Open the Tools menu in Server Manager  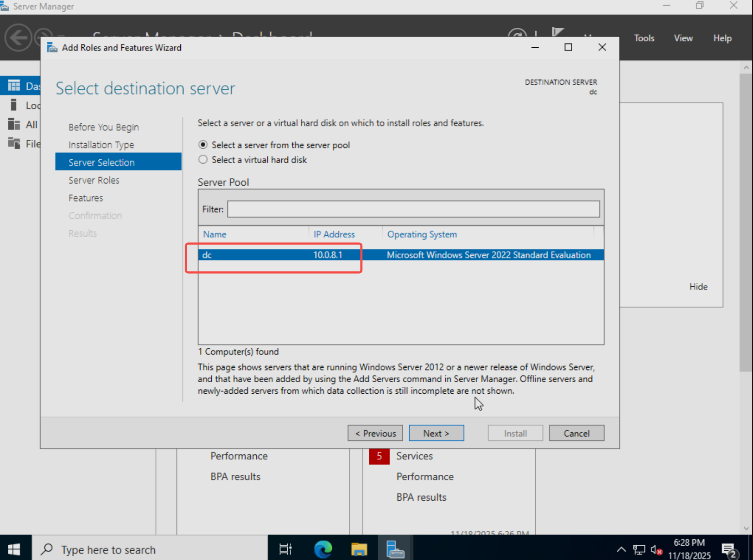pos(644,38)
